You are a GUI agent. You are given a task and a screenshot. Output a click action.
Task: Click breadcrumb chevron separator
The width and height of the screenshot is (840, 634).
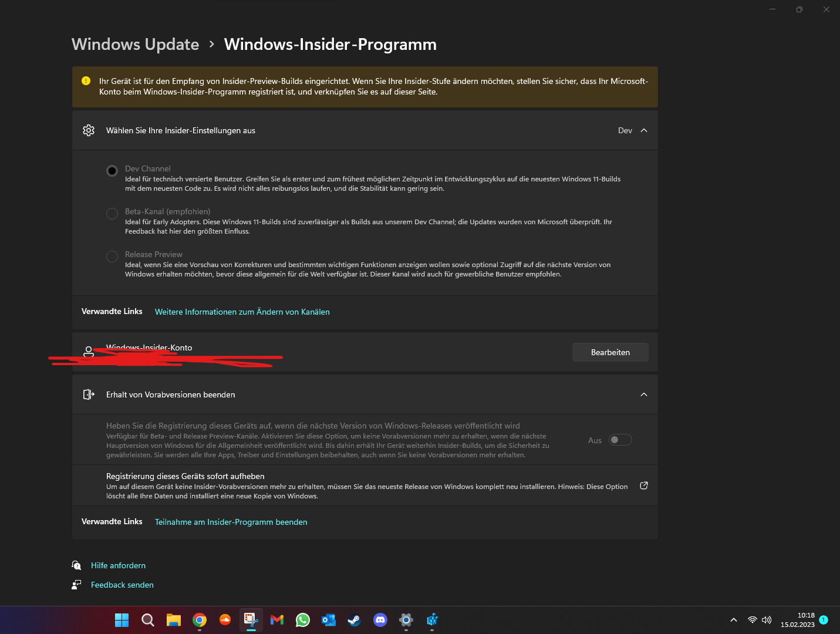tap(212, 45)
